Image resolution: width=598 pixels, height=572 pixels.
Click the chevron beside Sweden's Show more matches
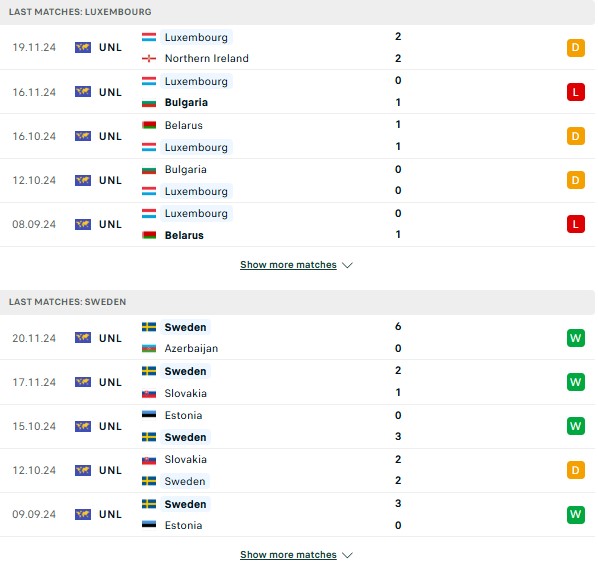347,555
